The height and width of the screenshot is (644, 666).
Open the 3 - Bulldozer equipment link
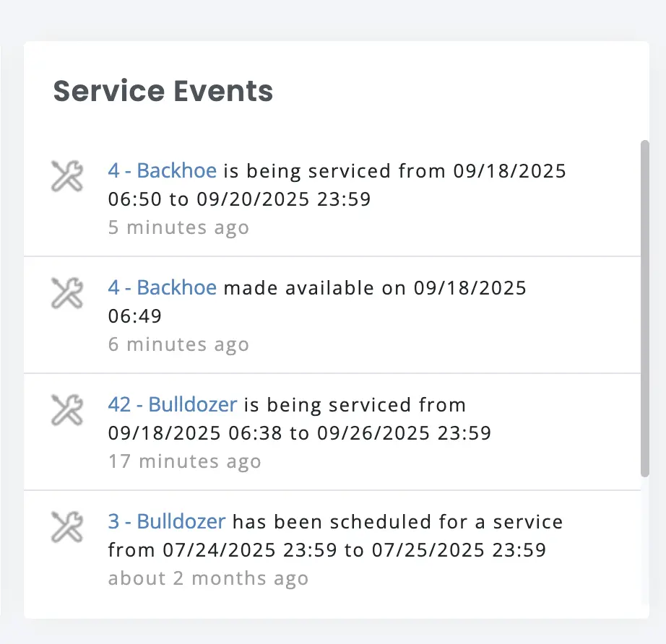166,521
